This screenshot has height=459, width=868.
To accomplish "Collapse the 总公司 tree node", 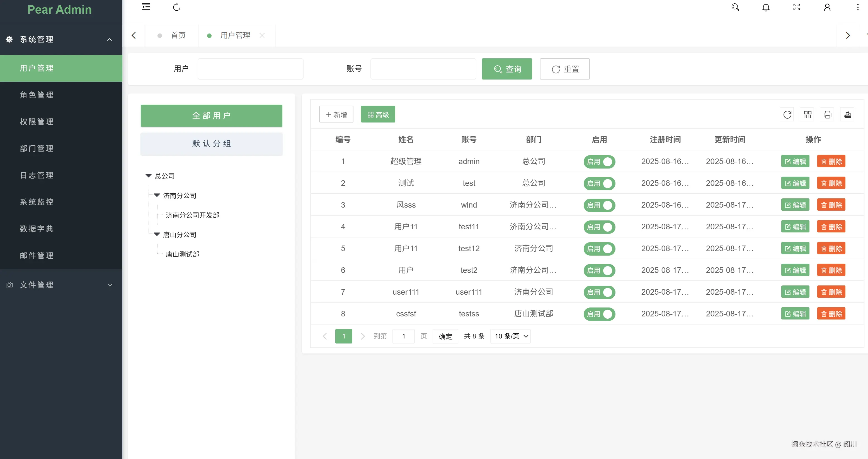I will 148,176.
